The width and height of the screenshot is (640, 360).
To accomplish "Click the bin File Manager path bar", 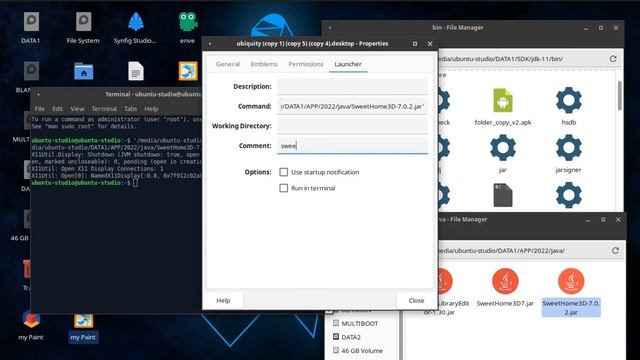I will [521, 59].
